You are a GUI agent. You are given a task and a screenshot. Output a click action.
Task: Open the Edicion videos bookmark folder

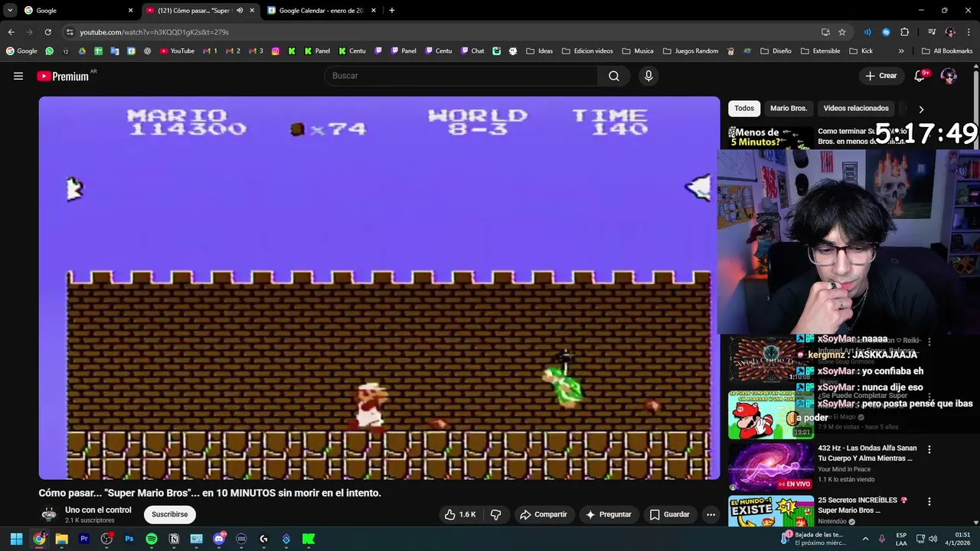[587, 51]
